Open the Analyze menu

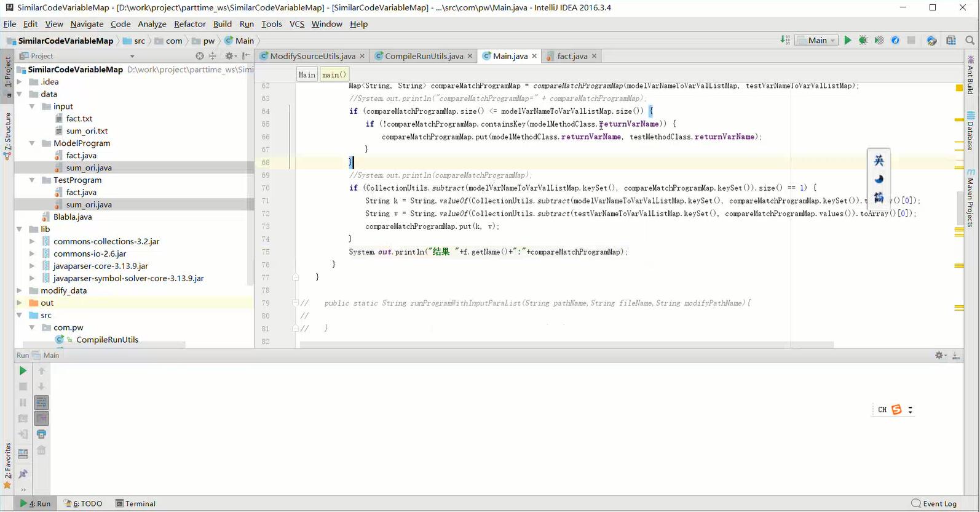[152, 24]
